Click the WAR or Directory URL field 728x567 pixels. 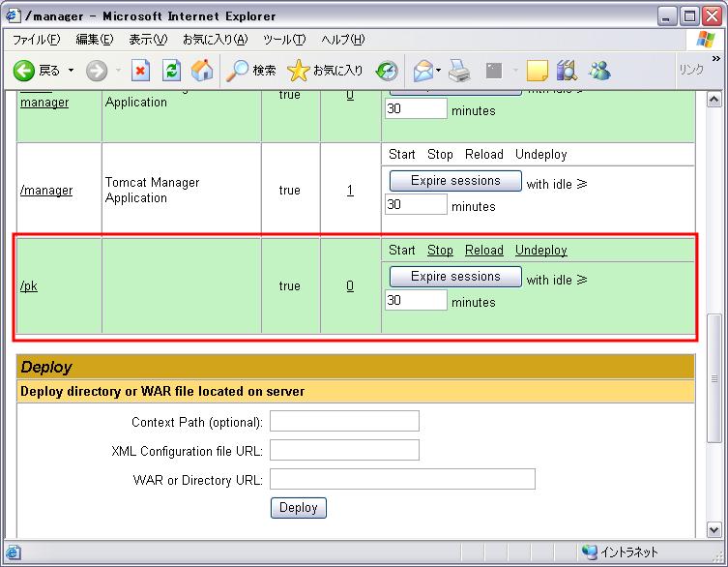click(x=402, y=479)
